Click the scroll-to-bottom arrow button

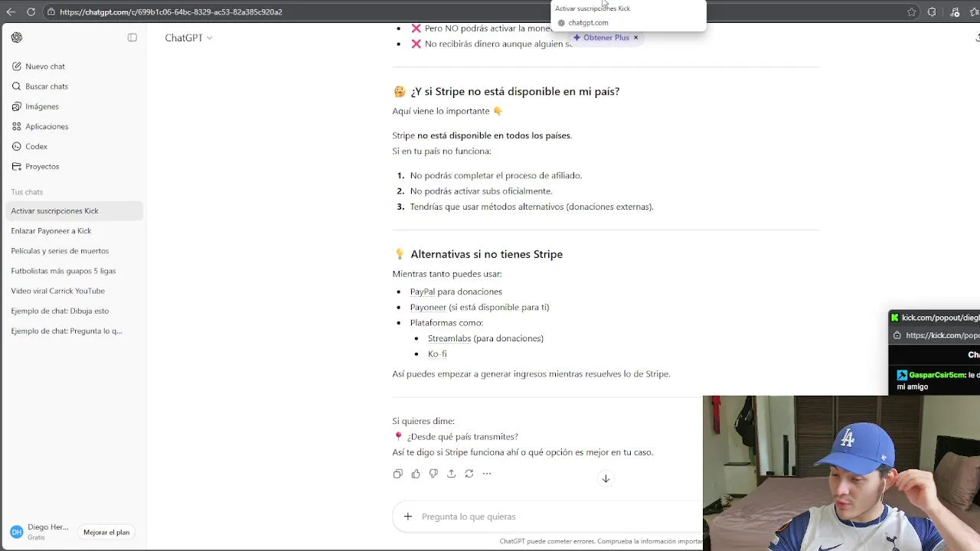(605, 479)
